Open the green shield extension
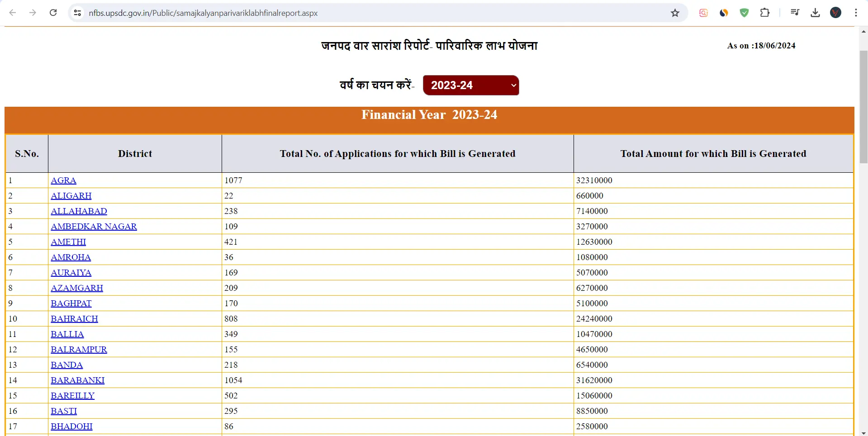This screenshot has width=868, height=436. click(x=744, y=13)
